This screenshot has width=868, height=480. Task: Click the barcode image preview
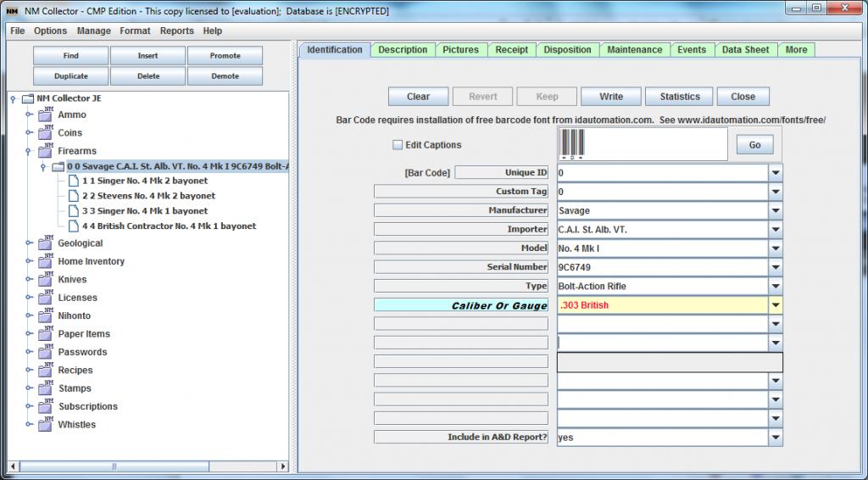click(643, 144)
